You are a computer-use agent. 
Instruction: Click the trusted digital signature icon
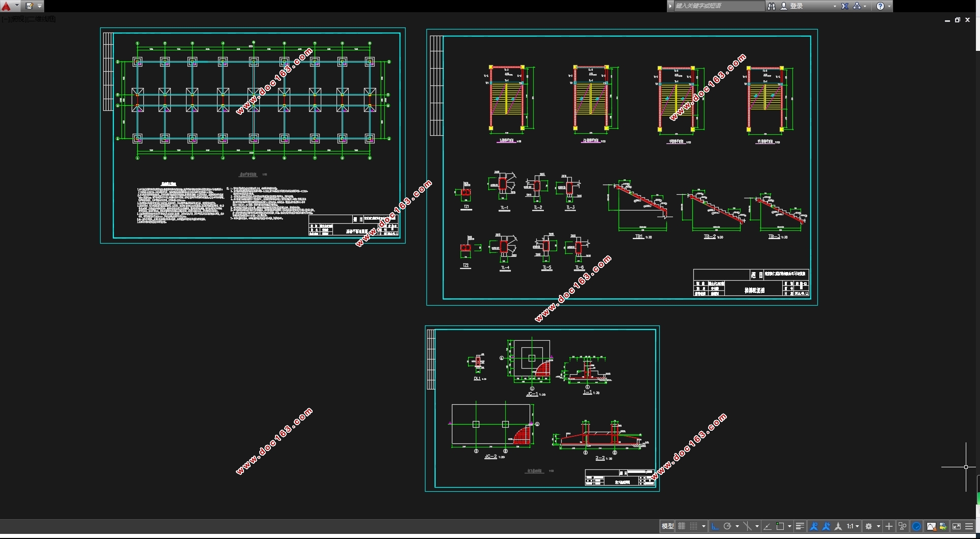tap(943, 526)
